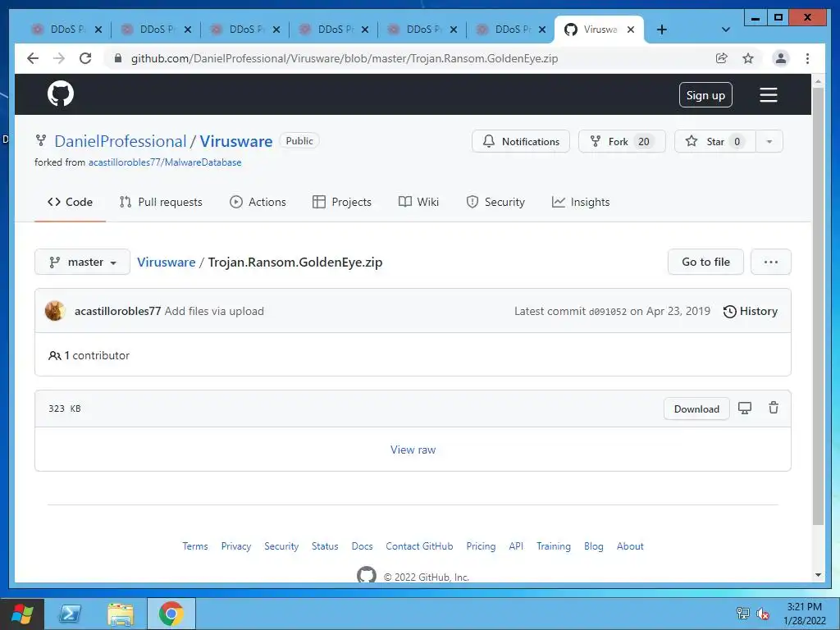Open Contact GitHub footer link

coord(419,546)
